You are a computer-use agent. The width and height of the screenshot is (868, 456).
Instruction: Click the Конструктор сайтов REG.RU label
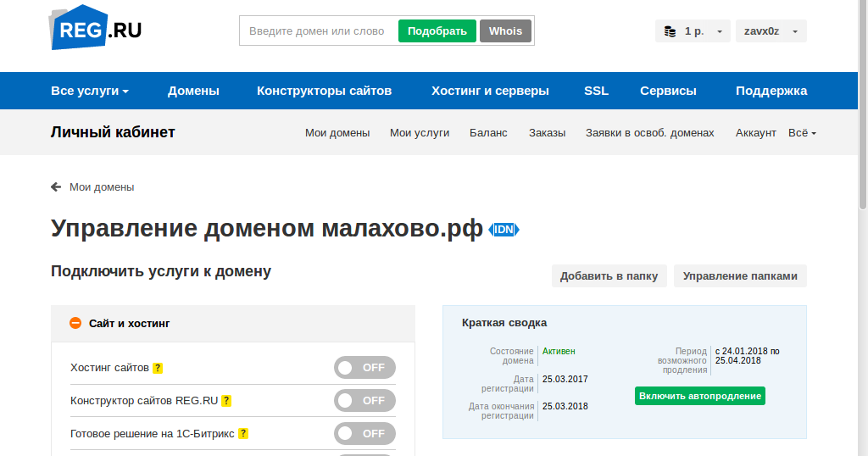[x=144, y=401]
